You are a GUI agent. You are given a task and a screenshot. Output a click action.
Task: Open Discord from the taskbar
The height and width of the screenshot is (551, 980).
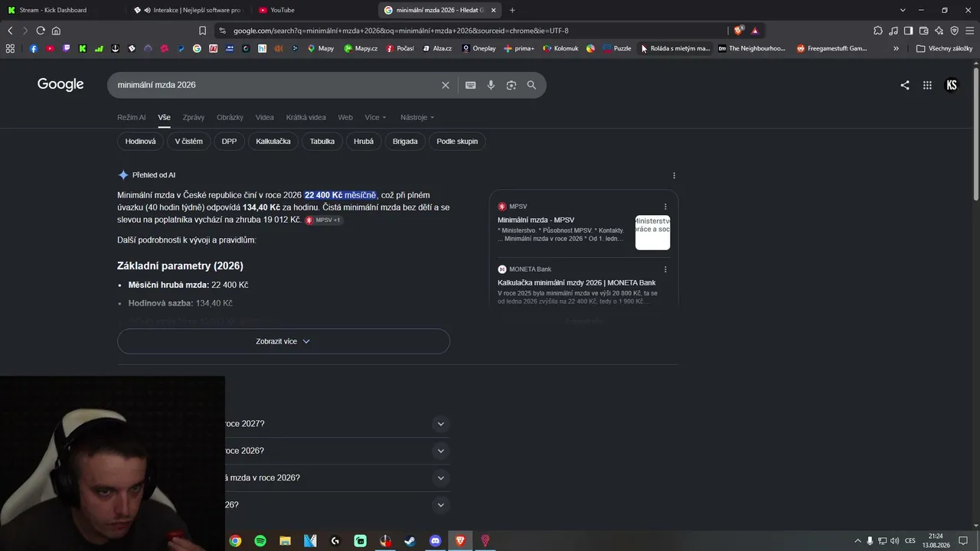point(436,541)
